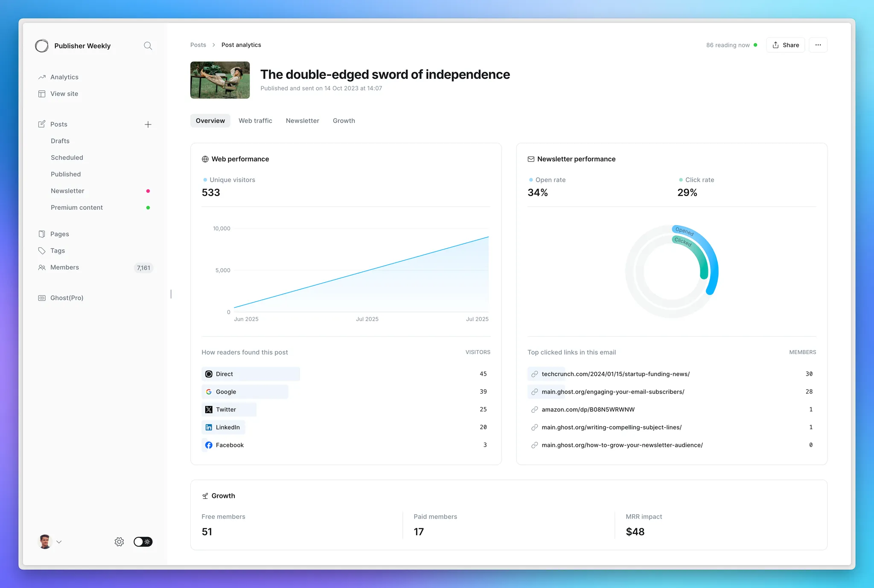Click the Analytics chart icon in sidebar
Screen dimensions: 874x588
[x=42, y=77]
